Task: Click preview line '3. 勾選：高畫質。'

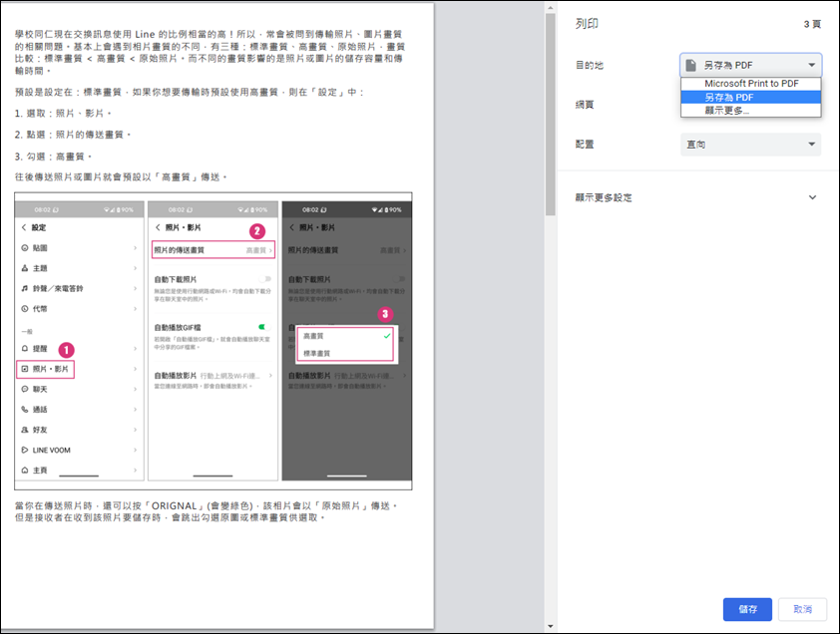Action: [54, 157]
